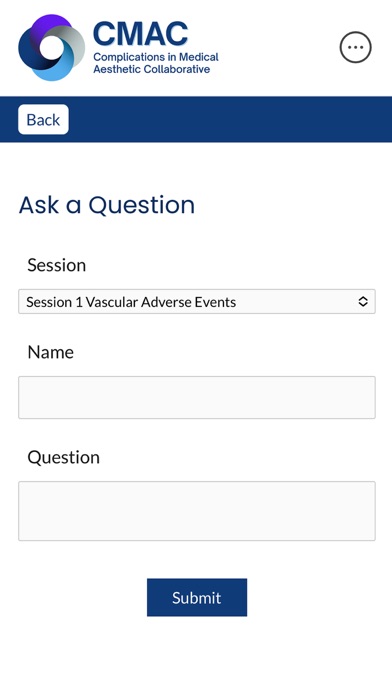The height and width of the screenshot is (696, 392).
Task: Open the three-dot more options menu
Action: (x=356, y=47)
